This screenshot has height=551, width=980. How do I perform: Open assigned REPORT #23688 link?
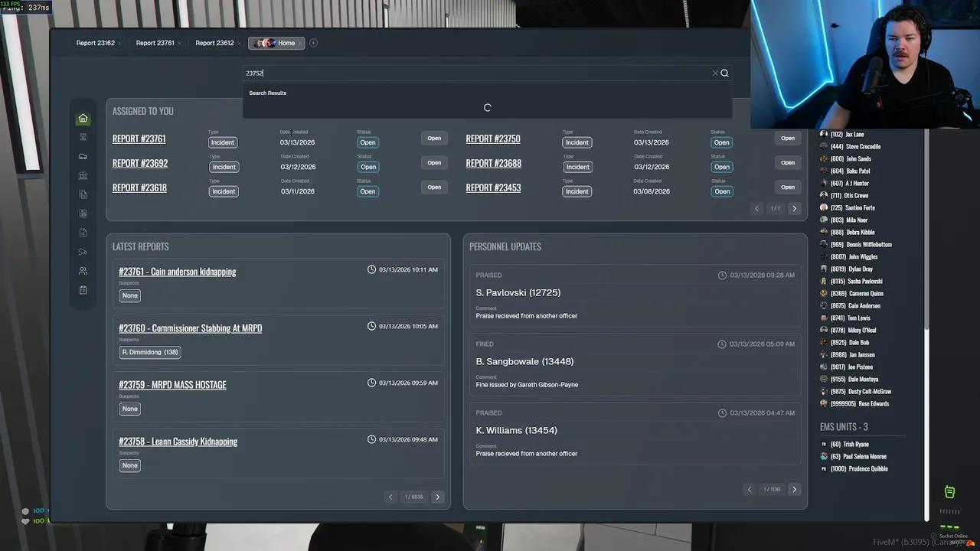click(494, 163)
